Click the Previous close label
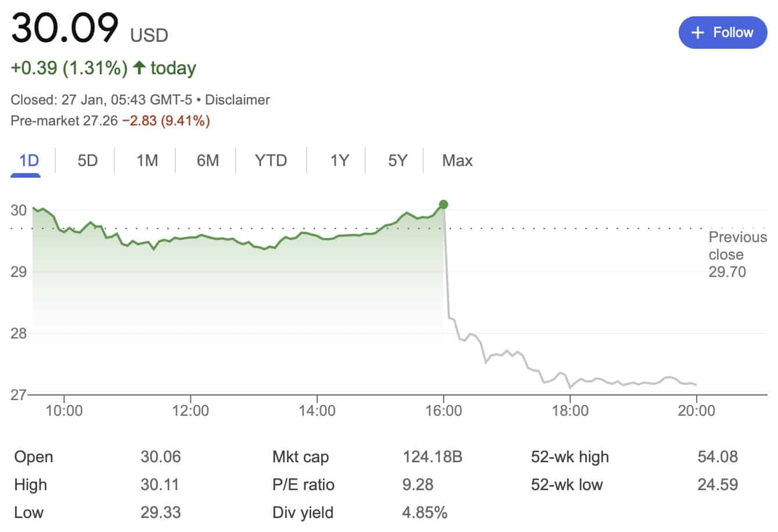The width and height of the screenshot is (778, 532). (737, 246)
